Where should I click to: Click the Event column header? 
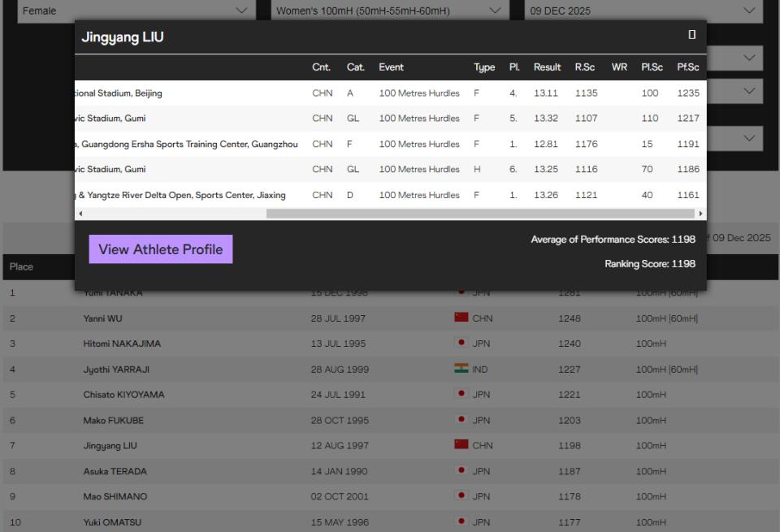(391, 67)
